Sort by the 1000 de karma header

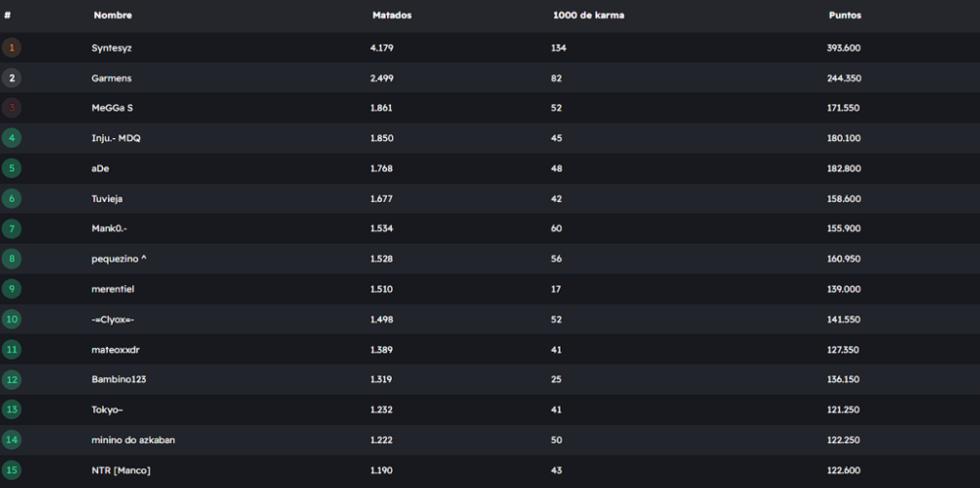point(588,16)
